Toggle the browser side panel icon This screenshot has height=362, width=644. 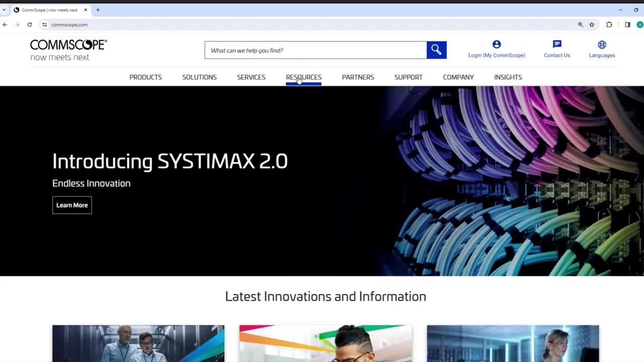[x=627, y=25]
